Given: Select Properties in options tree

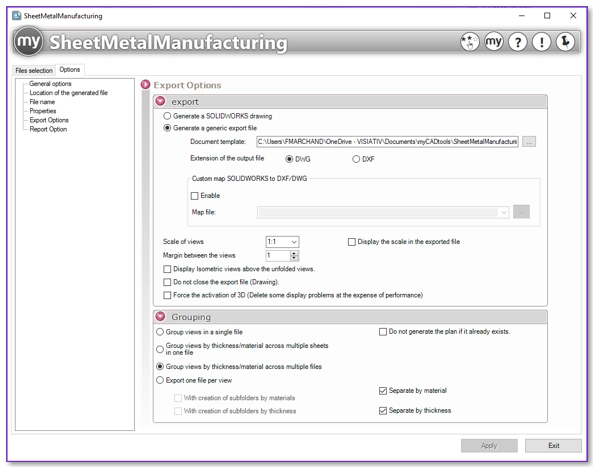Looking at the screenshot, I should (x=43, y=111).
